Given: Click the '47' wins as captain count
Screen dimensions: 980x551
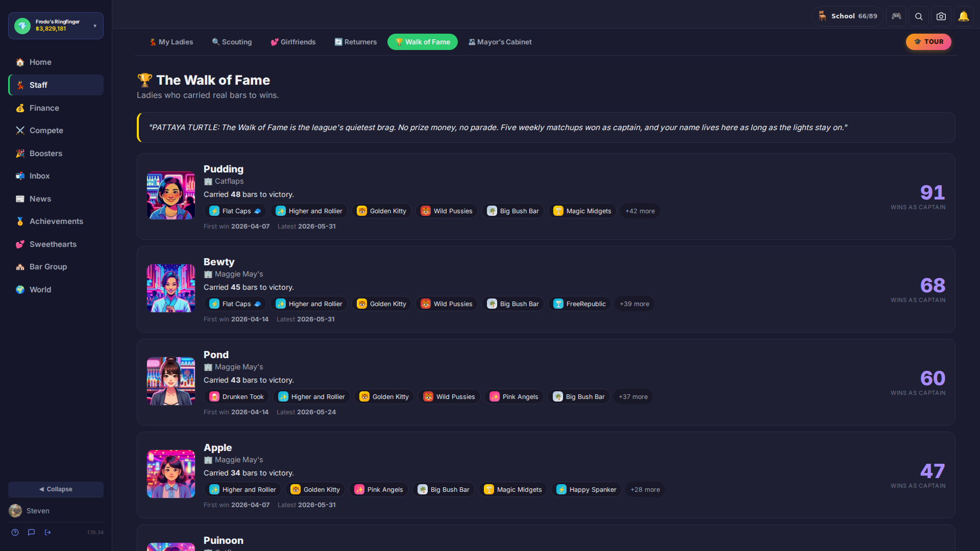Looking at the screenshot, I should click(933, 471).
